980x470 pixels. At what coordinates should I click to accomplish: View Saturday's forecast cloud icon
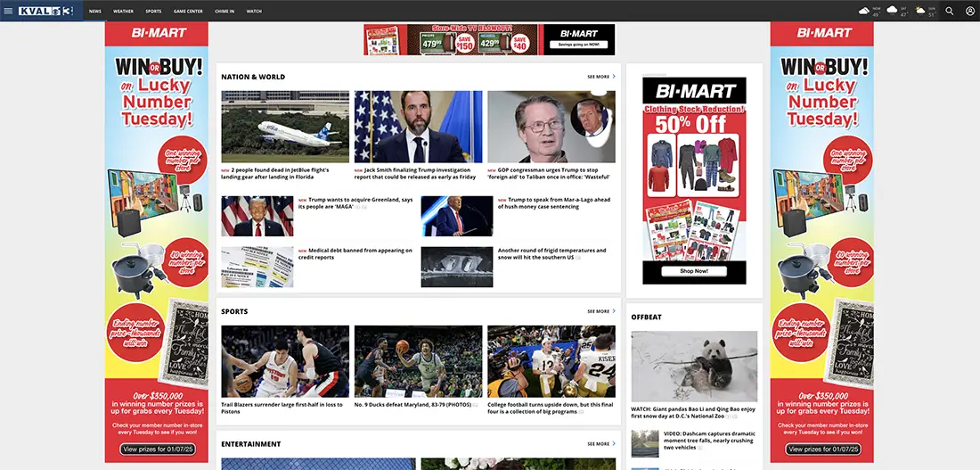click(x=893, y=10)
